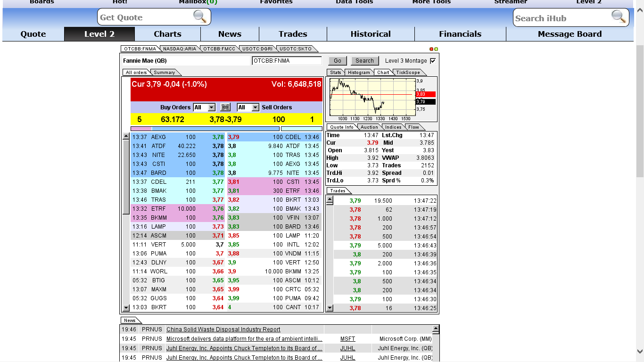Image resolution: width=644 pixels, height=362 pixels.
Task: Click the small red dot above the montage
Action: coord(431,49)
